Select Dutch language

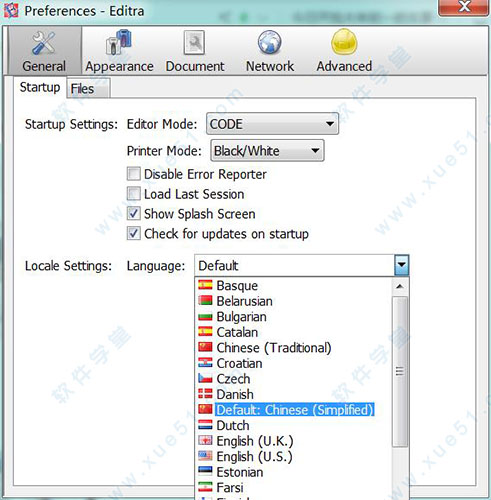(233, 425)
